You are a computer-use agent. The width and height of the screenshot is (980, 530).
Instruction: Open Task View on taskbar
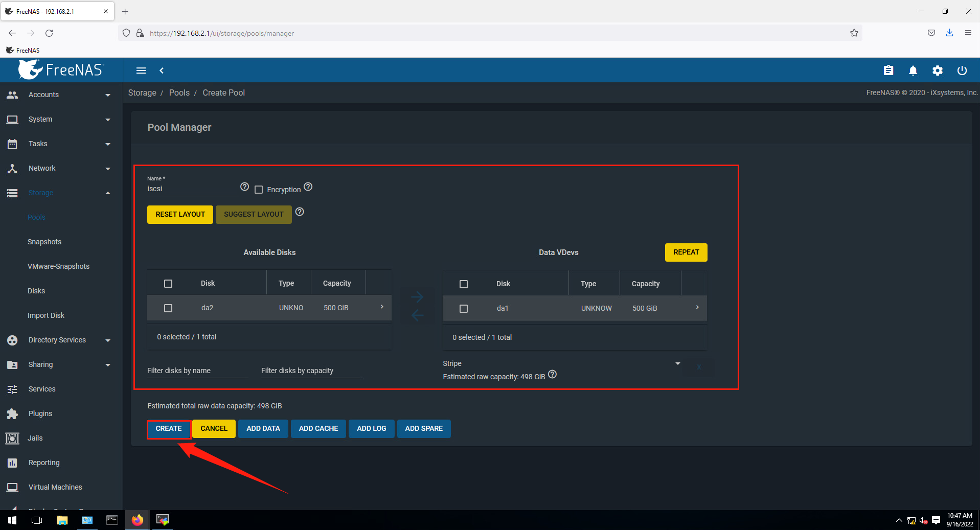[37, 520]
